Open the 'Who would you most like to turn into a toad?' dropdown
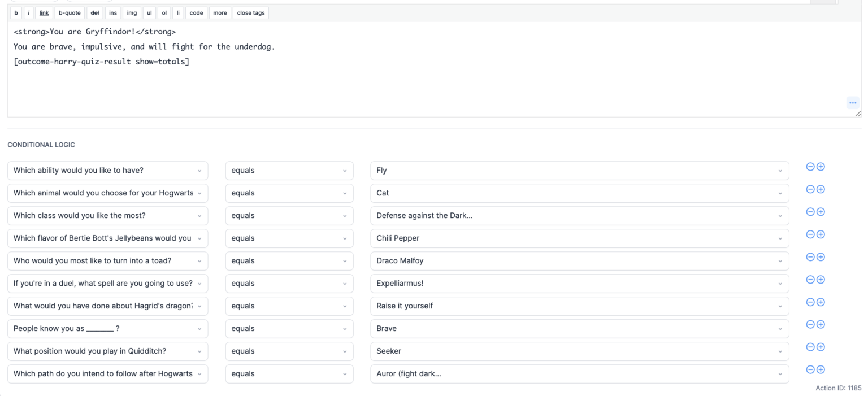The height and width of the screenshot is (396, 868). (107, 261)
